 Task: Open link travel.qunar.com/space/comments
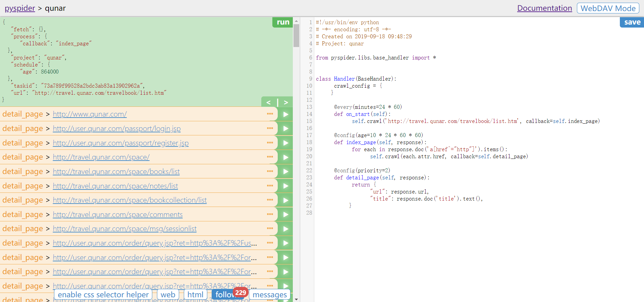pos(118,215)
